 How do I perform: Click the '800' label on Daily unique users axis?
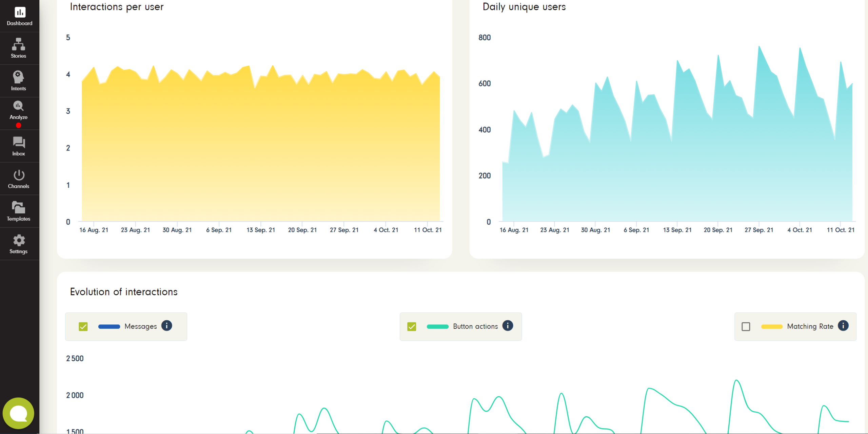click(485, 38)
